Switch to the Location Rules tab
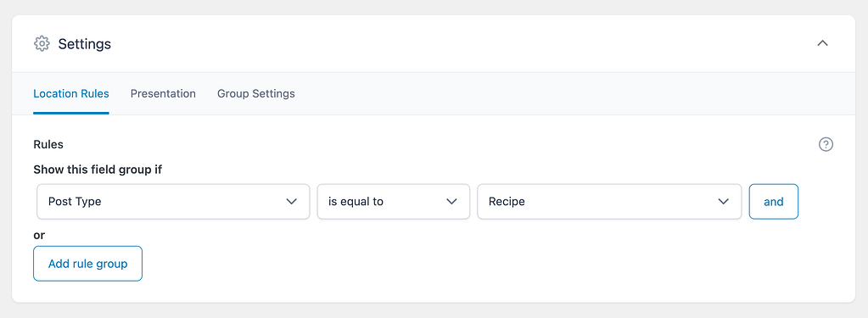The width and height of the screenshot is (868, 318). 71,93
